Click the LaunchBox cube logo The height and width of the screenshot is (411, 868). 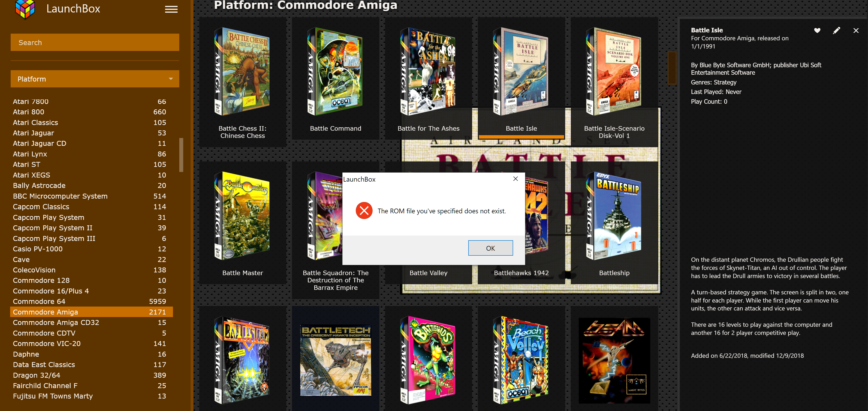[25, 9]
